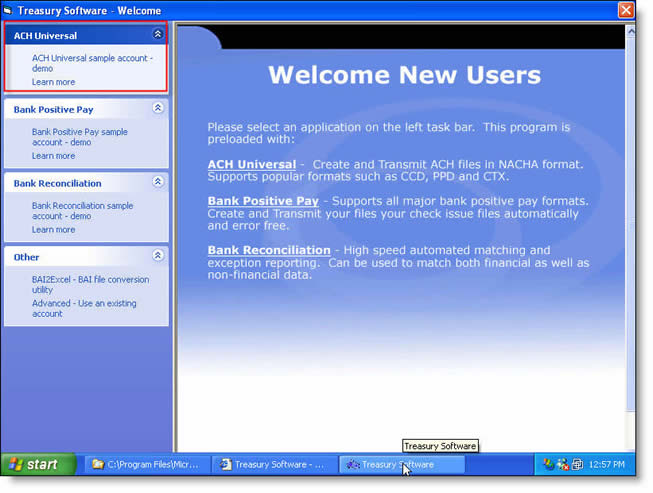This screenshot has width=653, height=493.
Task: Click the stacked windows tray icon
Action: [x=577, y=464]
